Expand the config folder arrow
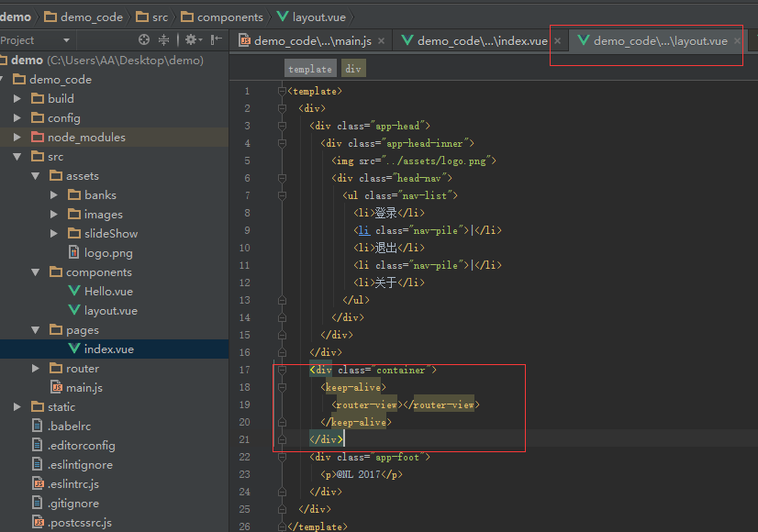The height and width of the screenshot is (532, 758). click(17, 118)
